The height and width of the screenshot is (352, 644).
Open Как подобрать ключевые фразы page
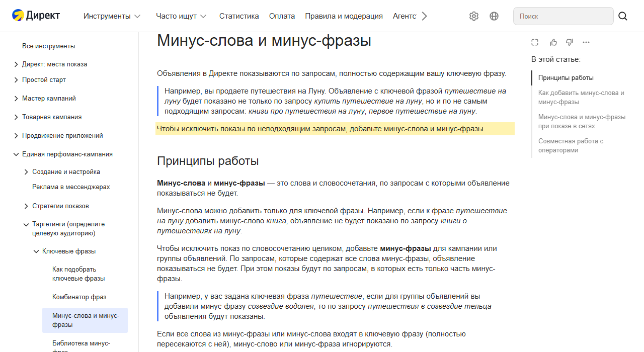click(78, 274)
